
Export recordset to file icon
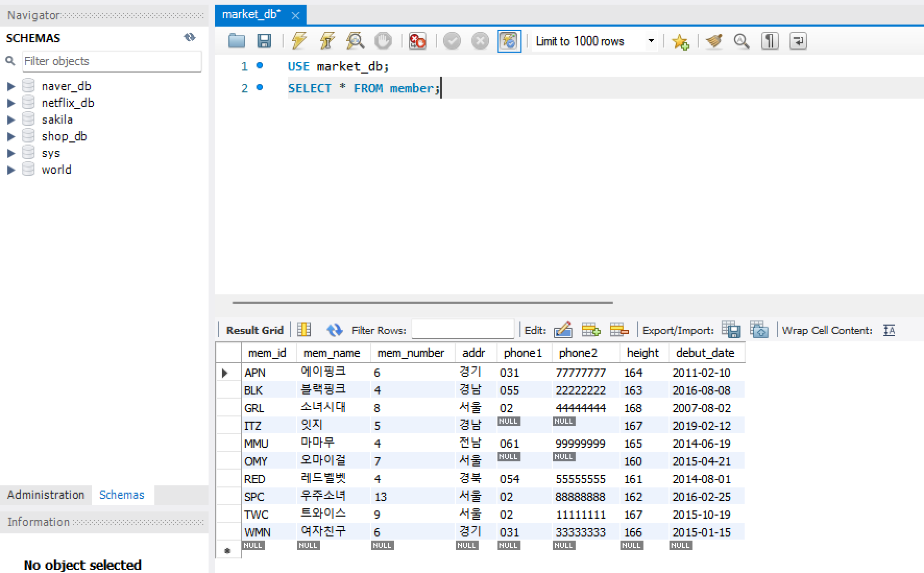coord(731,329)
